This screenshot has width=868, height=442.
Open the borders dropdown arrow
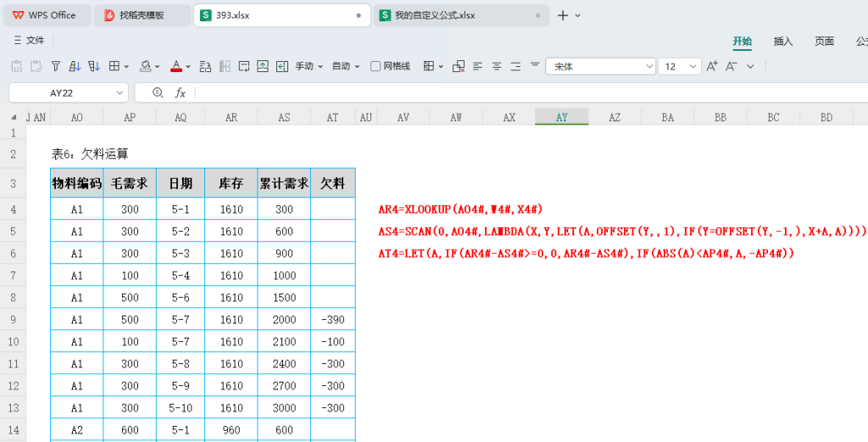pos(126,67)
